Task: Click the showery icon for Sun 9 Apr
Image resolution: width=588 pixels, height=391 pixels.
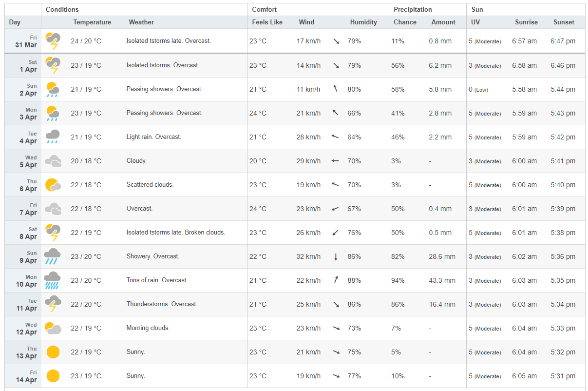Action: pos(53,256)
